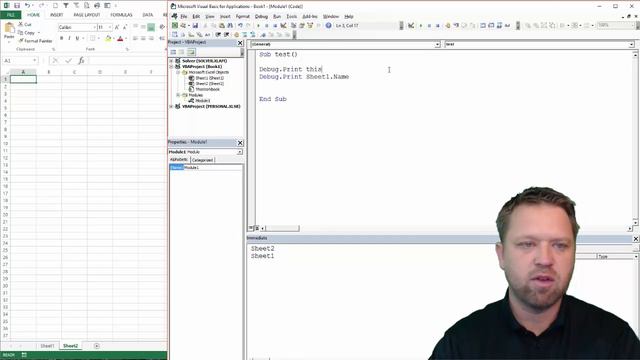Open VBA Help with the question mark icon
The width and height of the screenshot is (640, 360).
point(328,26)
